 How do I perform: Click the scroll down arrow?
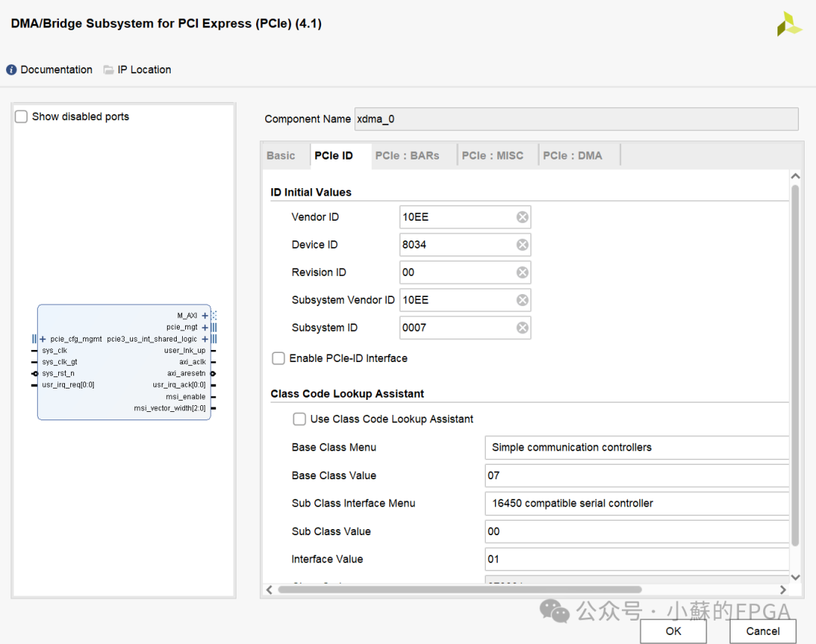(795, 577)
